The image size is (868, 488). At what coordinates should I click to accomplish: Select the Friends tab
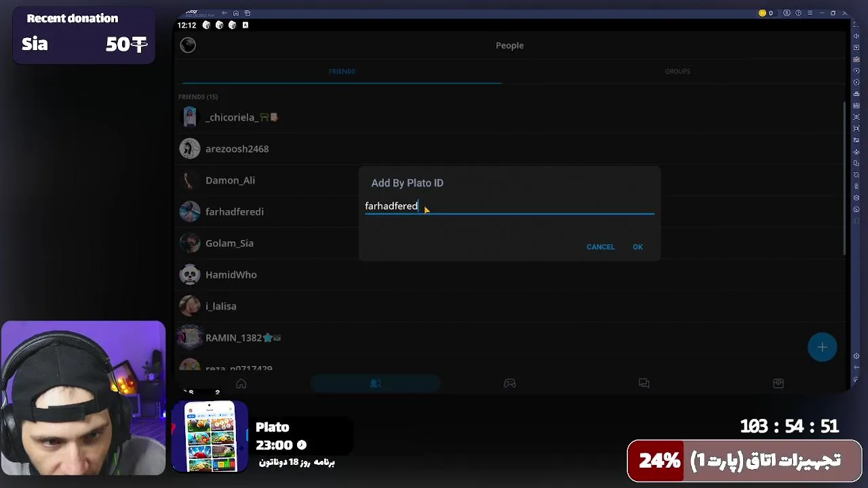pyautogui.click(x=342, y=71)
